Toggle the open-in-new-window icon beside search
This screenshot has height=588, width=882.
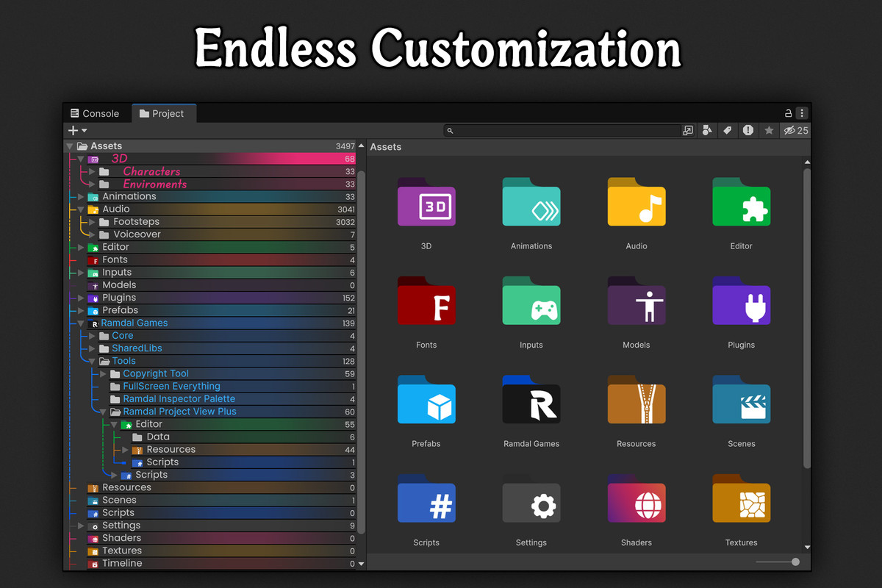point(689,130)
